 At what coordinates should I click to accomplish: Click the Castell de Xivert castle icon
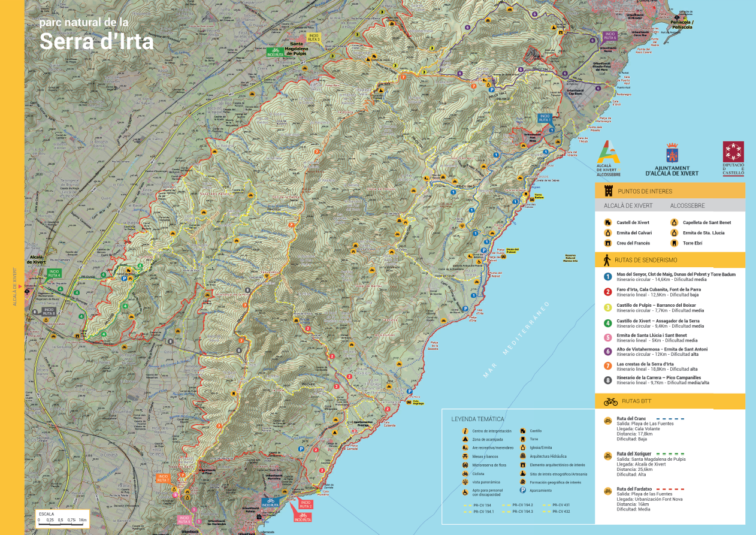(x=607, y=222)
